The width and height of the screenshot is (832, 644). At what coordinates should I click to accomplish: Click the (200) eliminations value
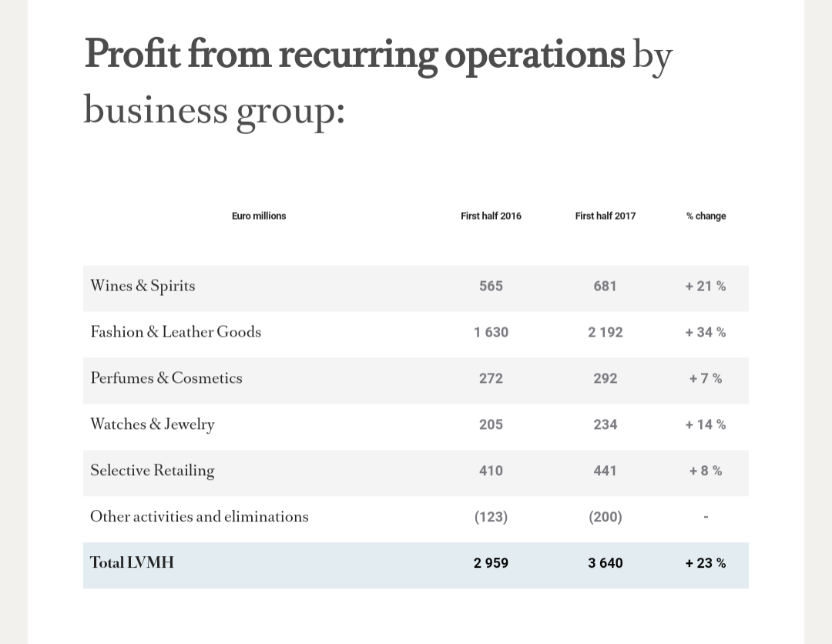(x=605, y=517)
